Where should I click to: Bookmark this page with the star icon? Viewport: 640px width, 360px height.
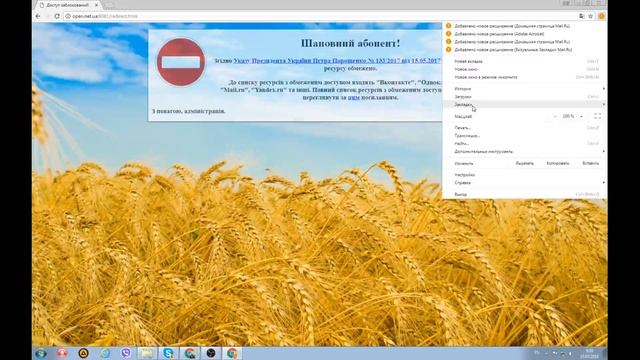tap(590, 16)
